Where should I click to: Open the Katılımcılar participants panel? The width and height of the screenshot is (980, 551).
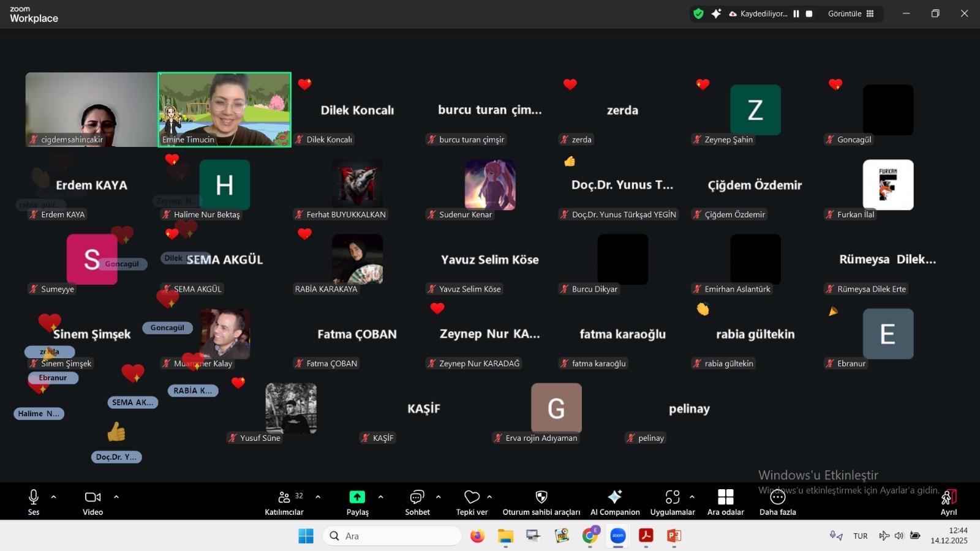(284, 502)
